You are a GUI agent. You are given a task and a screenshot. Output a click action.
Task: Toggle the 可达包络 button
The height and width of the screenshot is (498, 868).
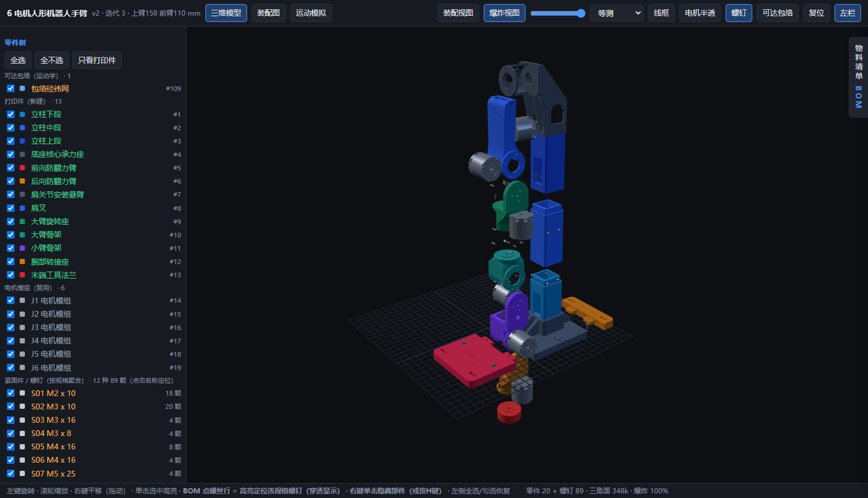pos(778,13)
